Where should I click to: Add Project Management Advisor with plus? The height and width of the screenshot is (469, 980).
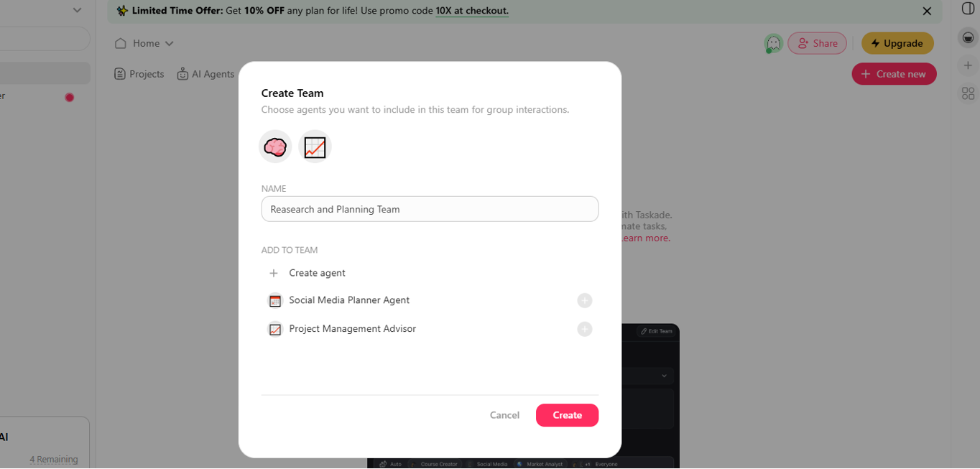[x=585, y=329]
